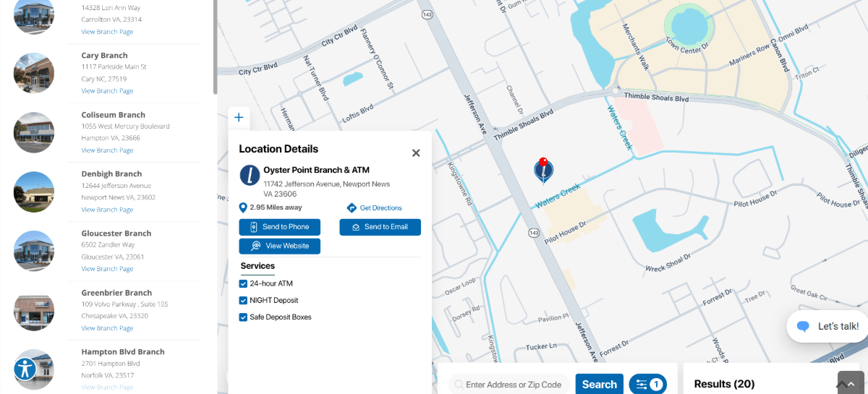Image resolution: width=868 pixels, height=394 pixels.
Task: Click the Greenbrier Branch photo thumbnail
Action: (x=34, y=310)
